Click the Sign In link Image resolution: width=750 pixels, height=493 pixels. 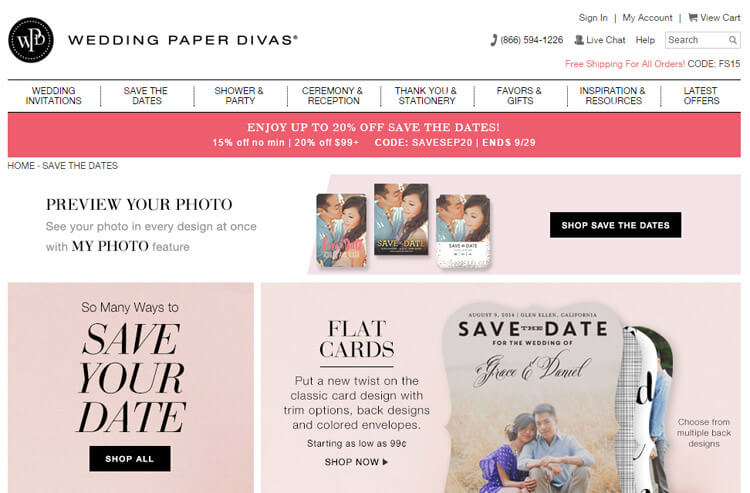pyautogui.click(x=593, y=18)
